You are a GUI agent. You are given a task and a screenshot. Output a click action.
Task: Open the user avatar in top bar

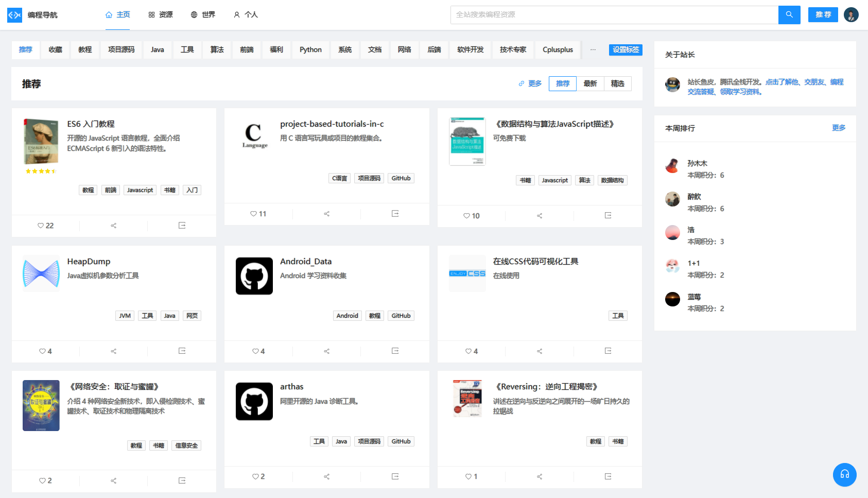(x=851, y=15)
